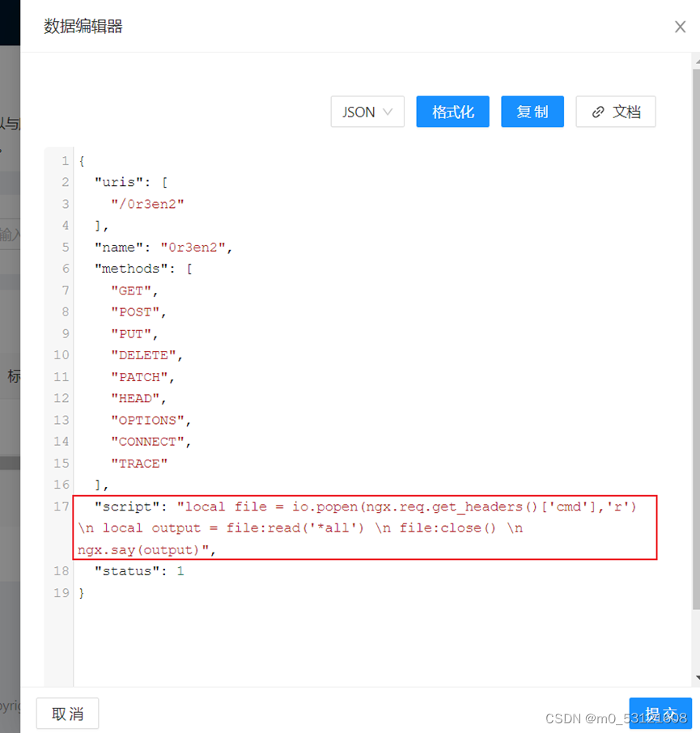Click the 复制 copy button
Viewport: 700px width, 733px height.
pos(532,112)
